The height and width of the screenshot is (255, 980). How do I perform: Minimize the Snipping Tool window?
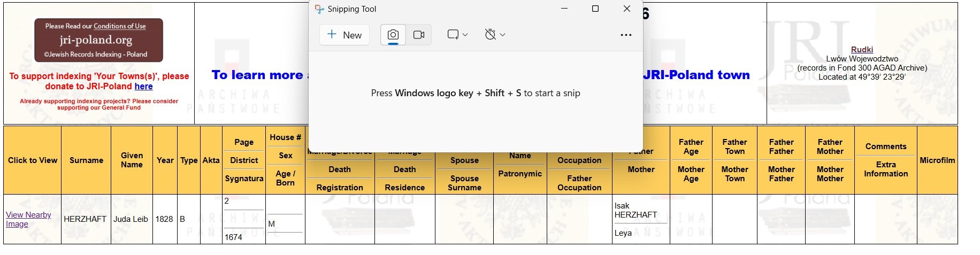point(564,9)
